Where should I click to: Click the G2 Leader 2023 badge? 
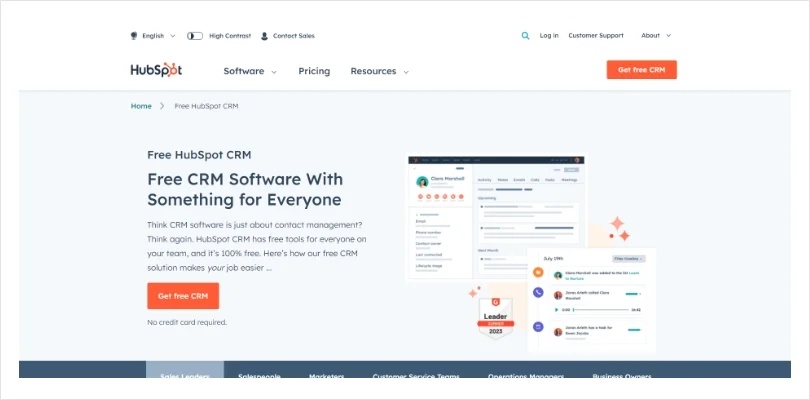495,318
